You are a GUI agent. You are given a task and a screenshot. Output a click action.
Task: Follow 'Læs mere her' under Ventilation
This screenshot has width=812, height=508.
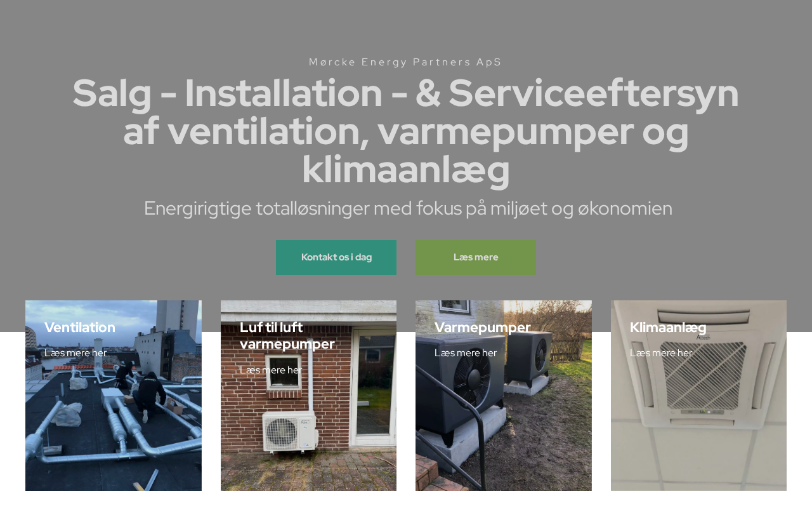click(x=75, y=353)
